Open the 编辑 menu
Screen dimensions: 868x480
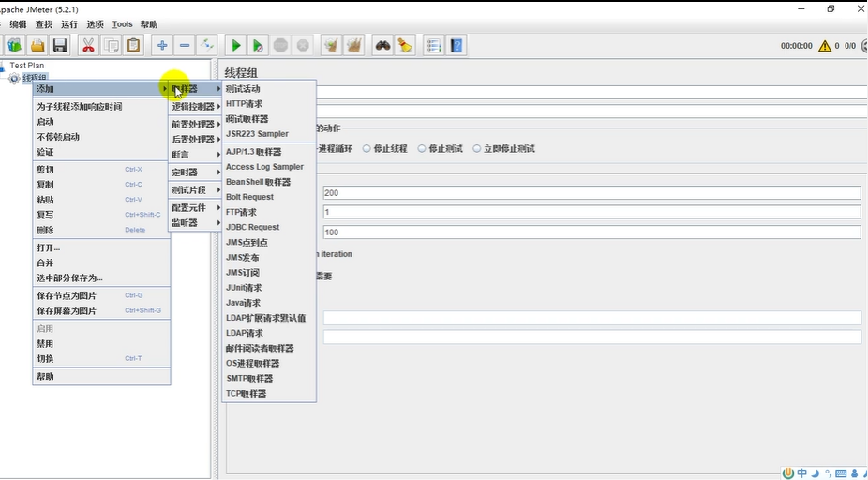pos(18,24)
